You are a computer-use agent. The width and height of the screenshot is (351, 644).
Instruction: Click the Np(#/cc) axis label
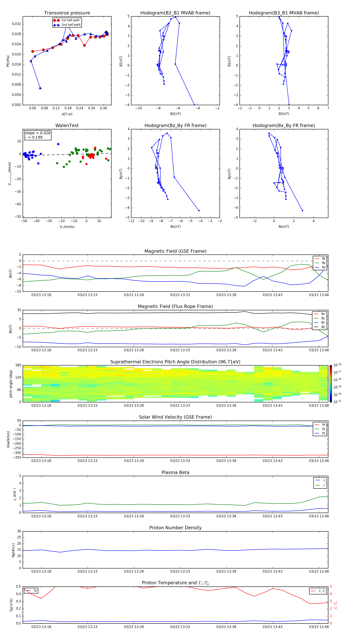coord(13,550)
